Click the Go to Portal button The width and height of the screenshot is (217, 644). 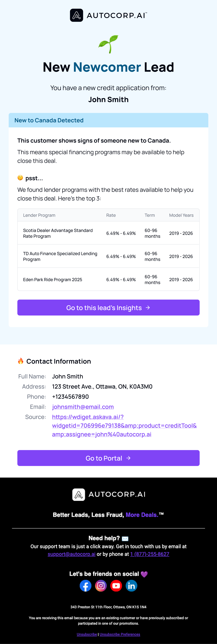tap(108, 458)
